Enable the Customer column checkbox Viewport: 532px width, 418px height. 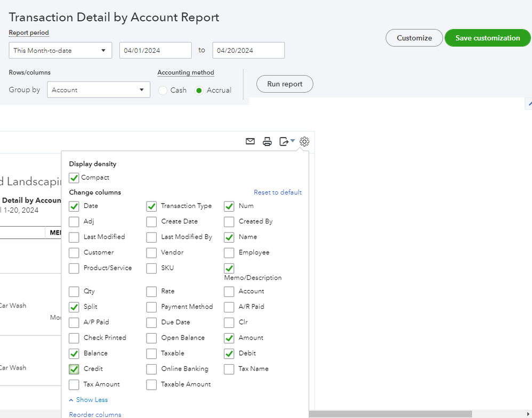[74, 253]
